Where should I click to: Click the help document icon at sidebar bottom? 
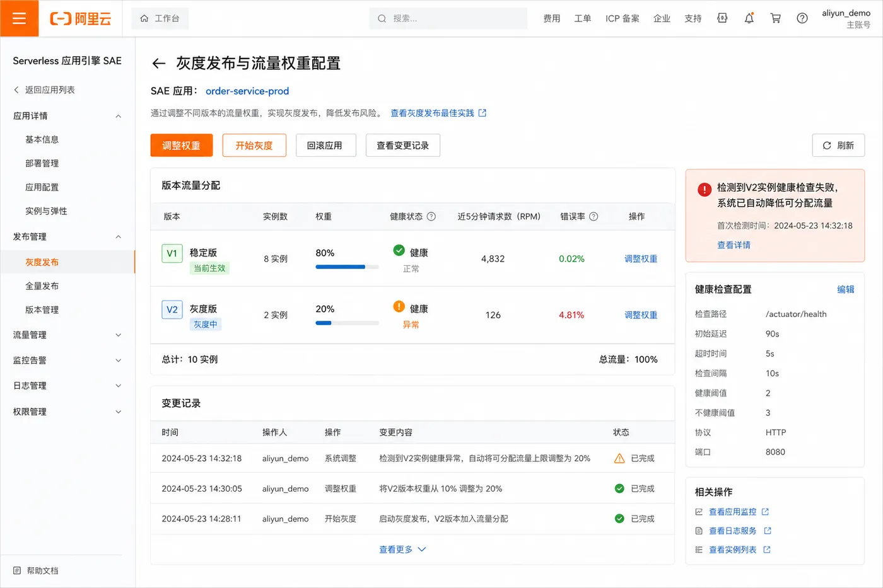coord(17,570)
